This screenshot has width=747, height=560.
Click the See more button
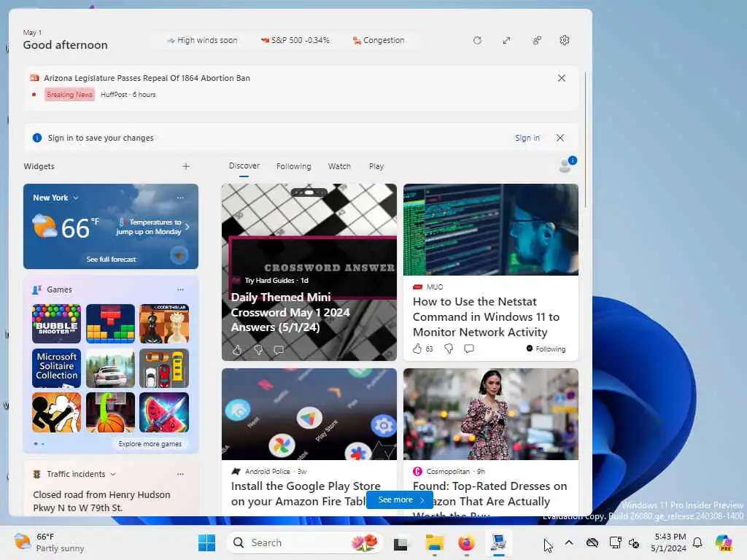tap(400, 499)
